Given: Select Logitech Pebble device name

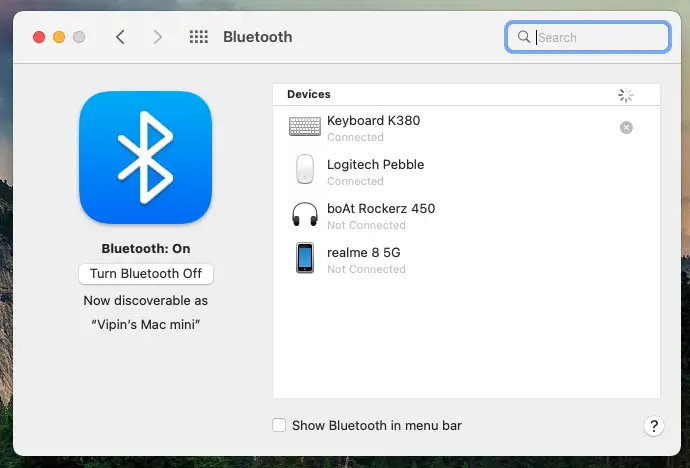Looking at the screenshot, I should coord(376,165).
